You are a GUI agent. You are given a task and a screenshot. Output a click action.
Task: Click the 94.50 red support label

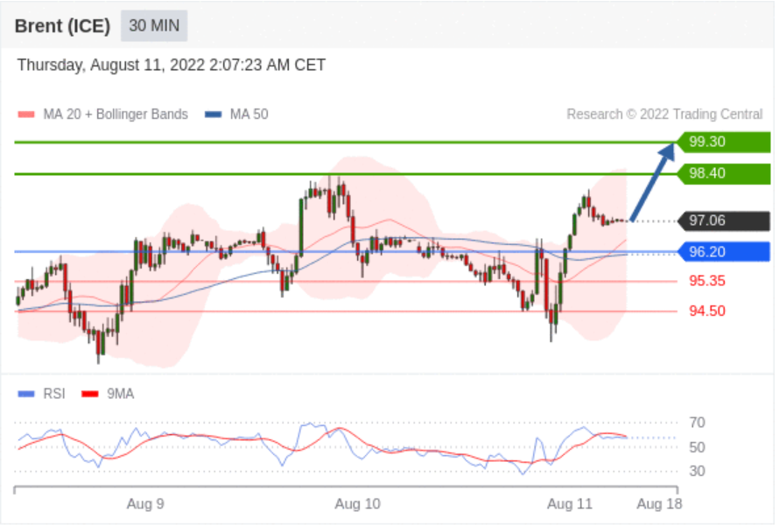coord(706,311)
